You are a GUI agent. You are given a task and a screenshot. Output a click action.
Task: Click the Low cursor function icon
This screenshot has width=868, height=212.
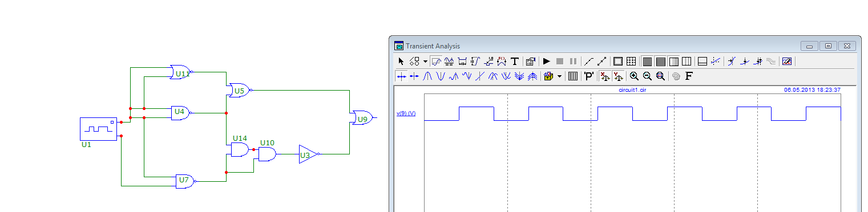pyautogui.click(x=467, y=76)
